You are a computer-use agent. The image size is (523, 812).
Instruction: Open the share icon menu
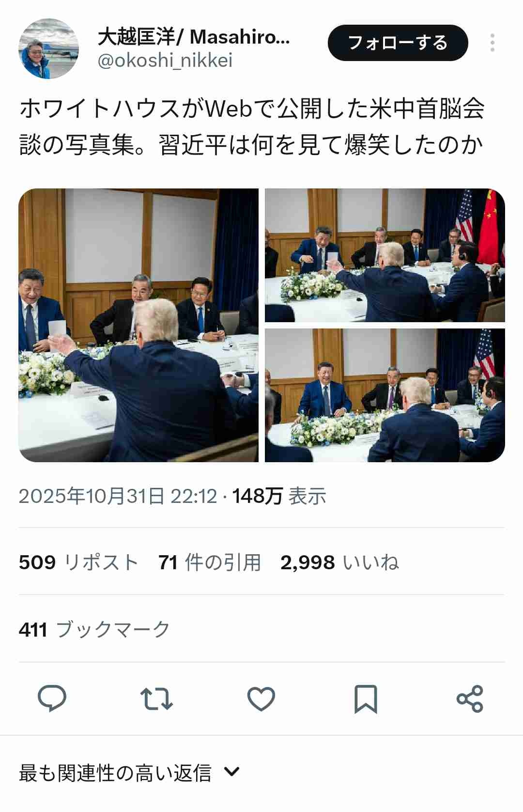pyautogui.click(x=470, y=699)
